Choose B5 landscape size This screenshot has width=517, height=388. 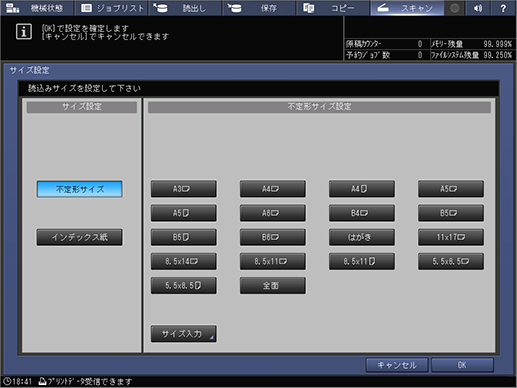(x=451, y=213)
